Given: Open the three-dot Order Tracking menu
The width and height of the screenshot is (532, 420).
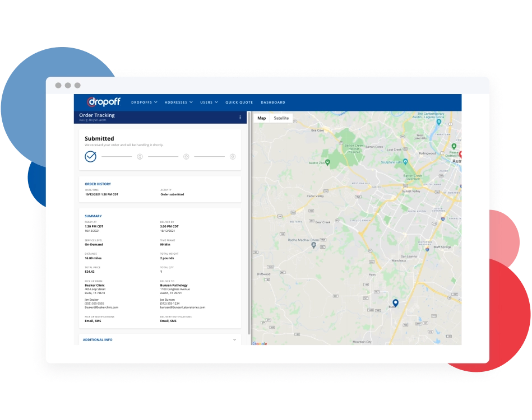Looking at the screenshot, I should pos(240,118).
